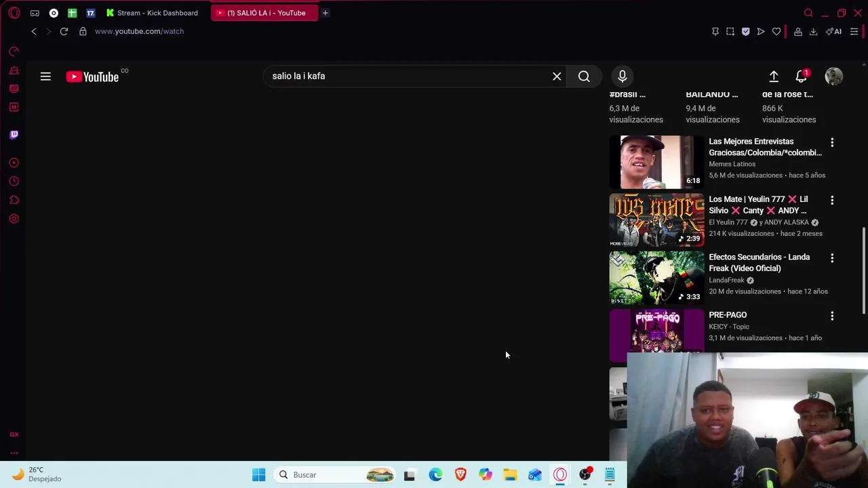Viewport: 868px width, 488px height.
Task: Clear the YouTube search text
Action: click(x=557, y=77)
